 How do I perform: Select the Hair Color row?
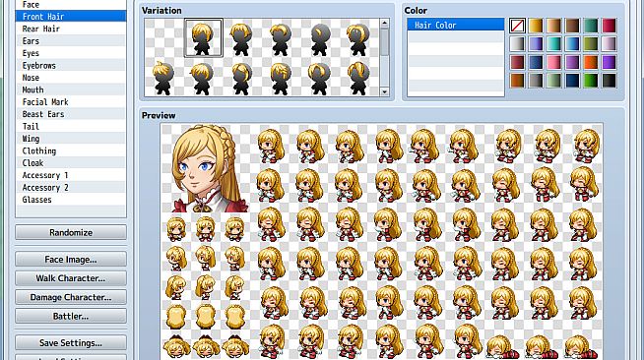[x=456, y=25]
